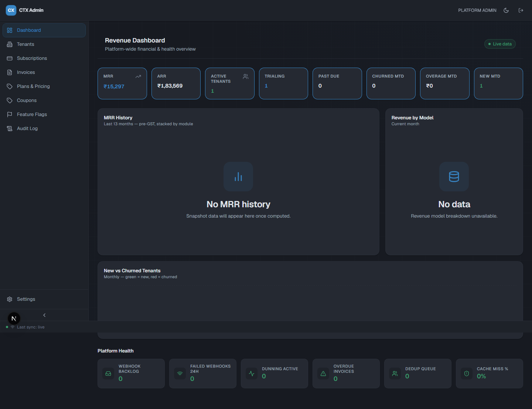The width and height of the screenshot is (532, 409).
Task: Open Invoices page from sidebar
Action: point(44,72)
